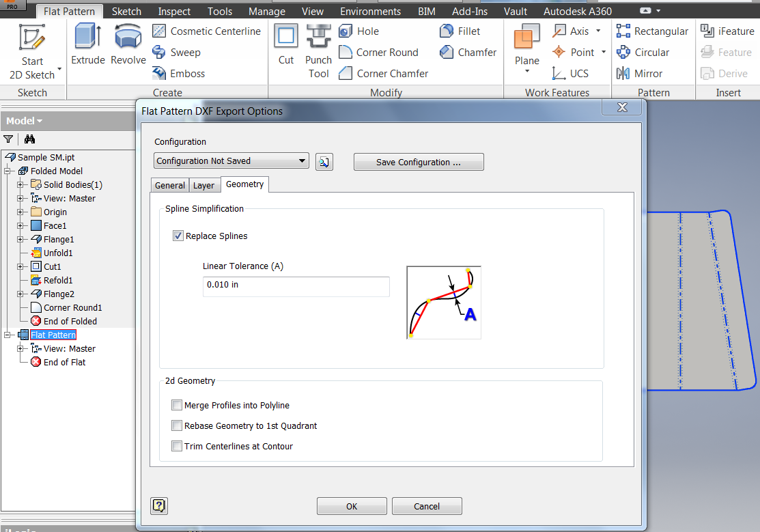Switch to the Layer dialog tab
The height and width of the screenshot is (532, 760).
pyautogui.click(x=203, y=185)
